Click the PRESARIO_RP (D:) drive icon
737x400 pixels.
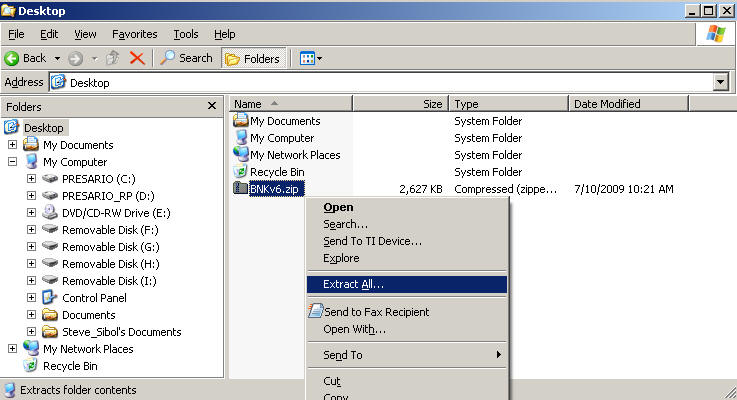click(50, 196)
